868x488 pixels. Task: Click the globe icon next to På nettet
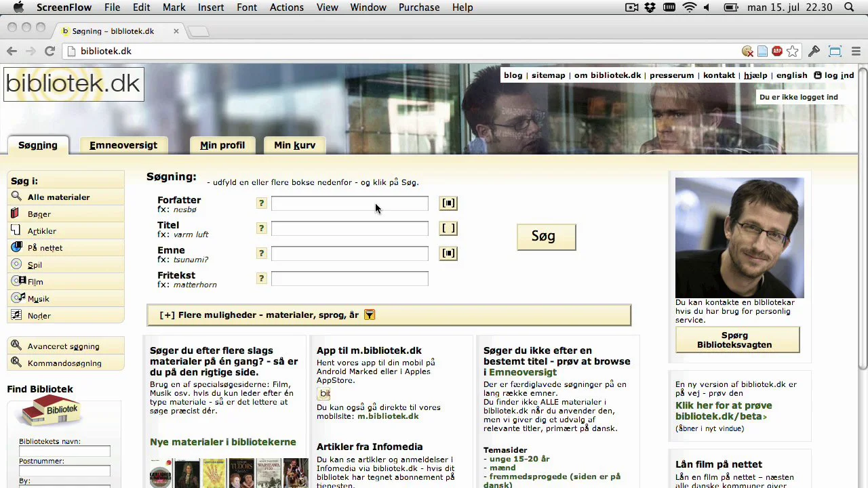point(16,247)
